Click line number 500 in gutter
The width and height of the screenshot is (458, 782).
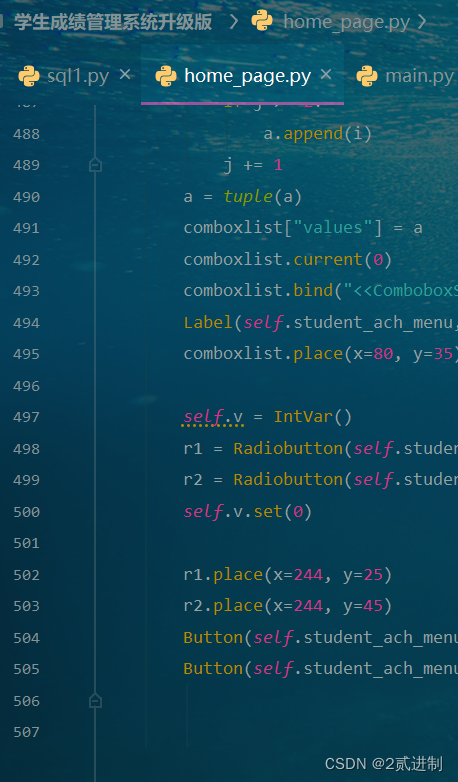click(x=26, y=512)
